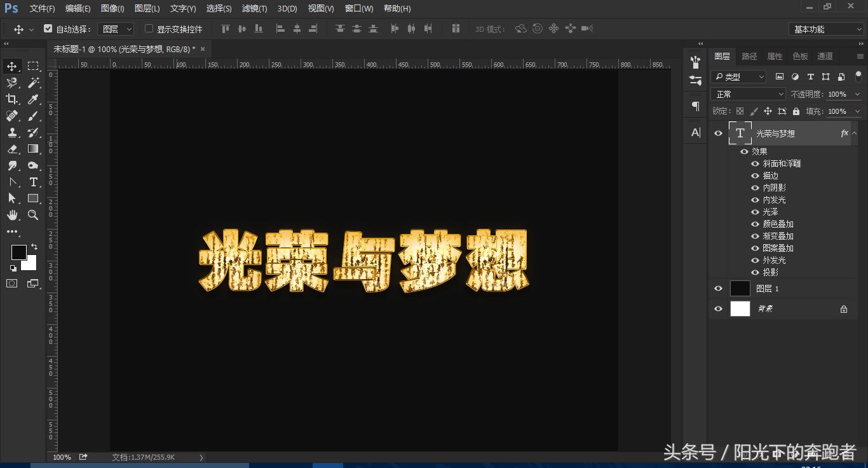Click the fx icon on 光荣与梦想 layer

pyautogui.click(x=844, y=133)
